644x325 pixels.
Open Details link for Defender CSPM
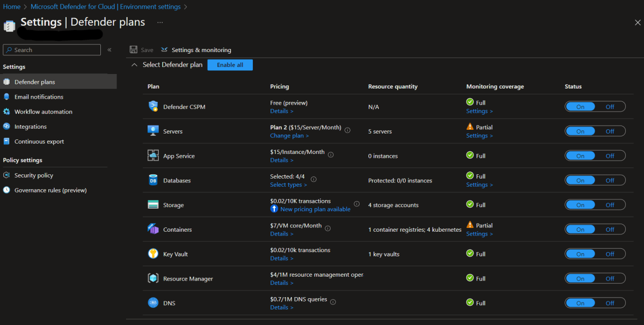[282, 111]
